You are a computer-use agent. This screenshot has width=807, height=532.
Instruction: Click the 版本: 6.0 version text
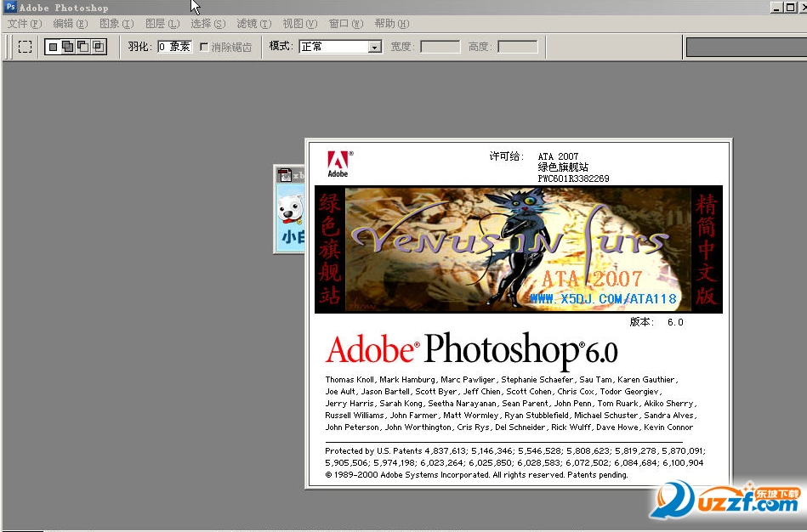(x=656, y=322)
